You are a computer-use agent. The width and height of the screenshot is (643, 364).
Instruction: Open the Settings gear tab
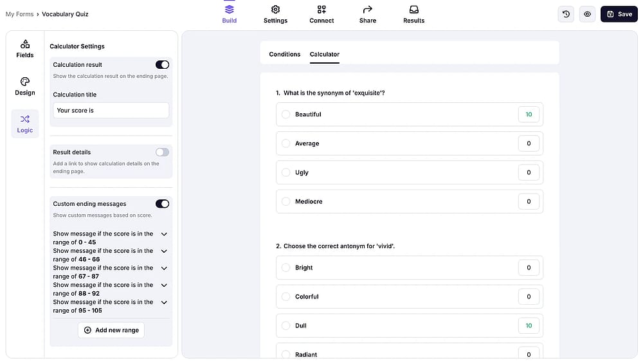[275, 14]
